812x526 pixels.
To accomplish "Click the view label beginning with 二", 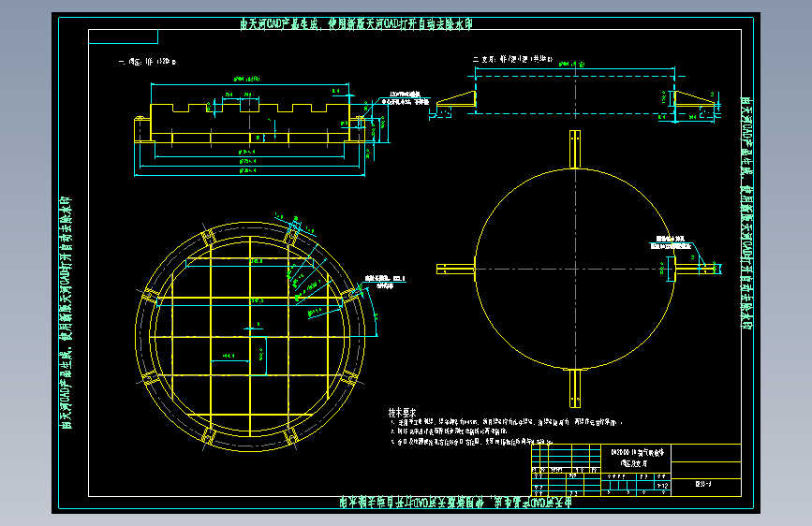I will click(512, 60).
